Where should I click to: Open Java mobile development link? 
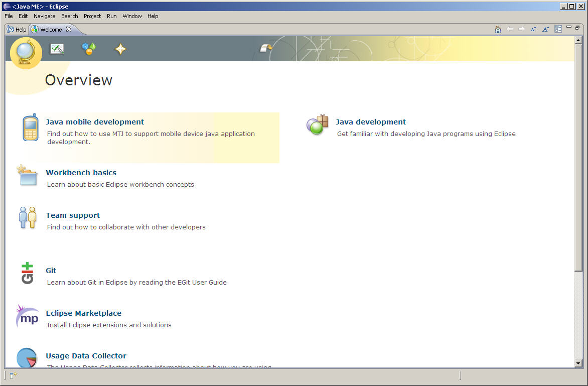[95, 122]
